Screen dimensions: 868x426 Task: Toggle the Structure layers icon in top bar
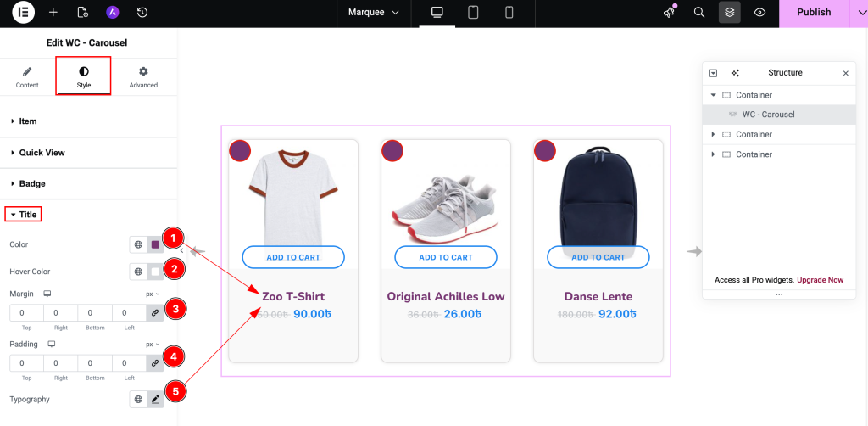point(729,13)
